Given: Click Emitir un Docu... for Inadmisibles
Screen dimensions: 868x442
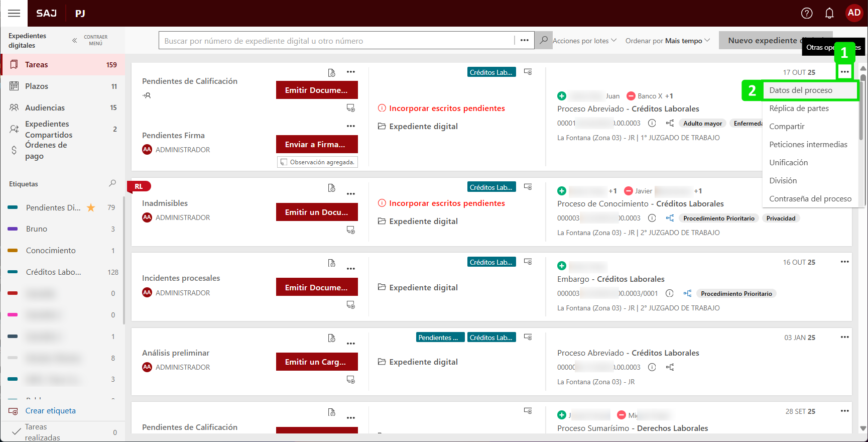Looking at the screenshot, I should (x=317, y=212).
